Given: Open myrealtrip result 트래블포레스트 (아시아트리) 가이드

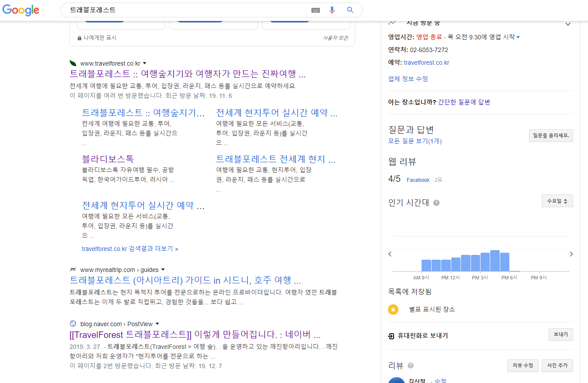Looking at the screenshot, I should (185, 280).
